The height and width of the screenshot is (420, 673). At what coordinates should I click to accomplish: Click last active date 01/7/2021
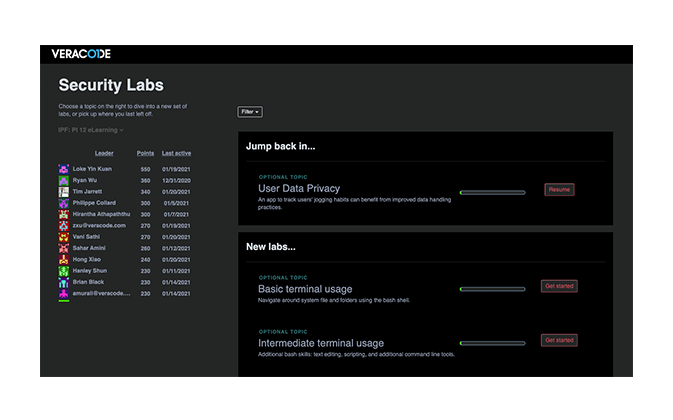[176, 215]
